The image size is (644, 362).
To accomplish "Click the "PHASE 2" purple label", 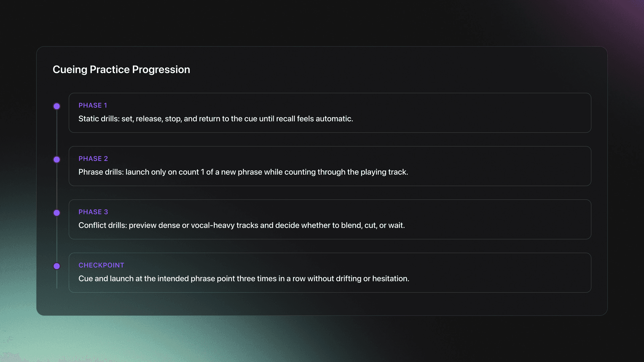I will pos(93,159).
